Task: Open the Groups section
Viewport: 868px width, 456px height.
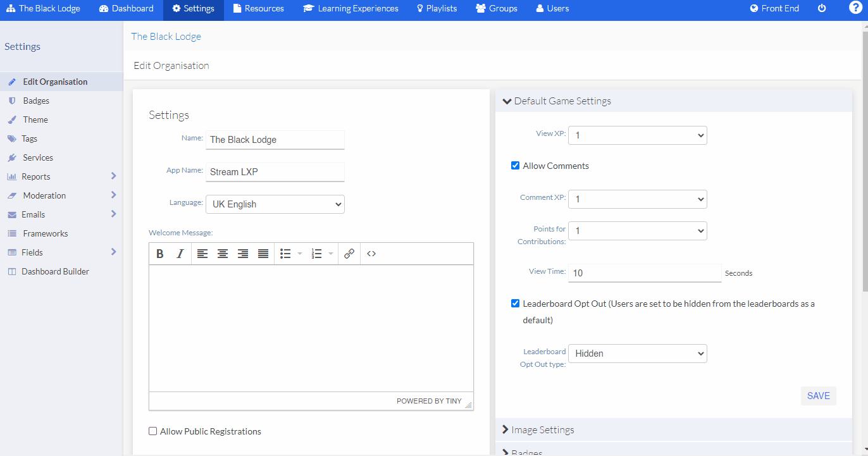Action: point(497,8)
